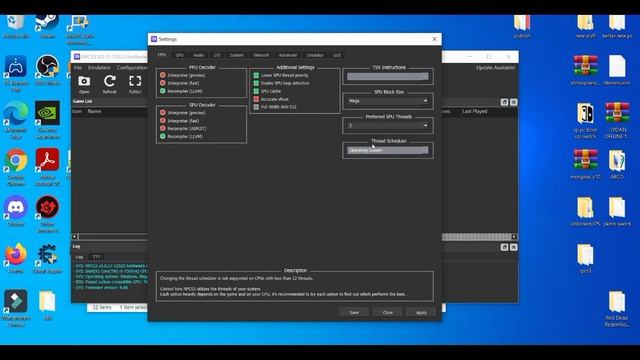The height and width of the screenshot is (360, 640).
Task: Open the hbmenu.nro file icon
Action: 617,70
